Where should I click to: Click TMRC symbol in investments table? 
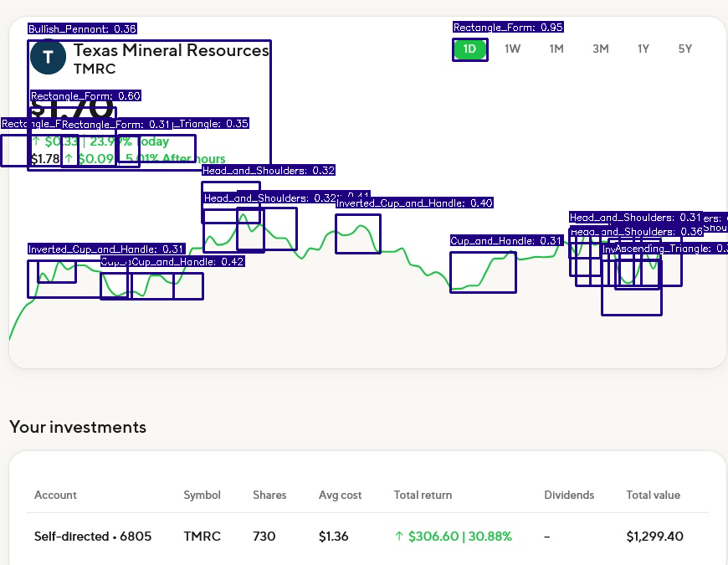202,537
